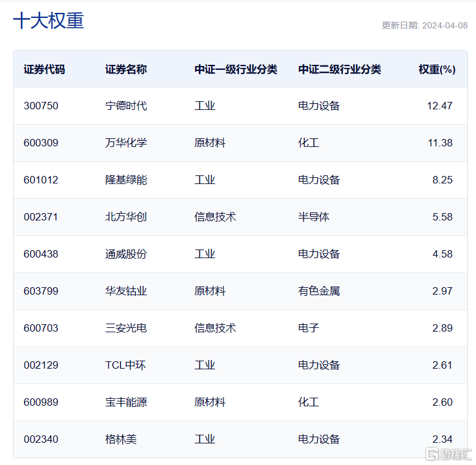Select stock code 002340
The image size is (476, 465).
pyautogui.click(x=41, y=439)
